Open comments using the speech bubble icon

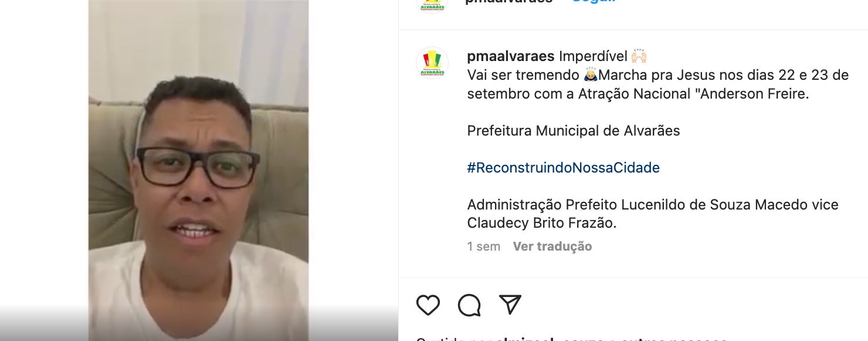[469, 305]
